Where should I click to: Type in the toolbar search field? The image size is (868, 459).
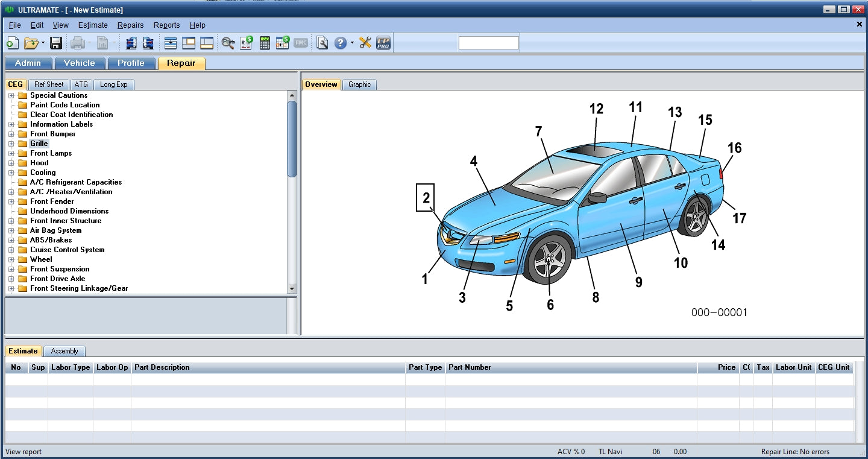tap(488, 42)
